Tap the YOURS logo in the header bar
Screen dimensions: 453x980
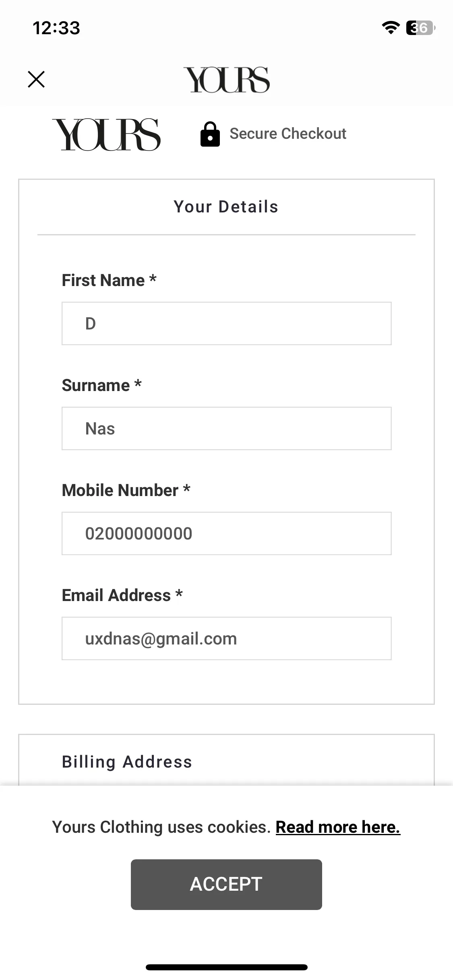227,80
